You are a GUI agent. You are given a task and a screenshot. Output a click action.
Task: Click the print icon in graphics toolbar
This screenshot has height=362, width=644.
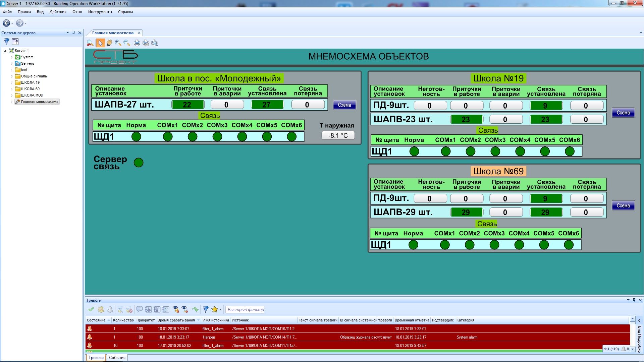137,43
